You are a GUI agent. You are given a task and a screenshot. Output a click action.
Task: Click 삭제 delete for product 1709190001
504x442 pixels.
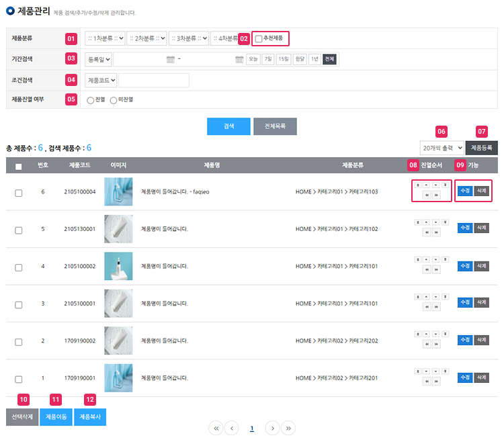pos(482,378)
